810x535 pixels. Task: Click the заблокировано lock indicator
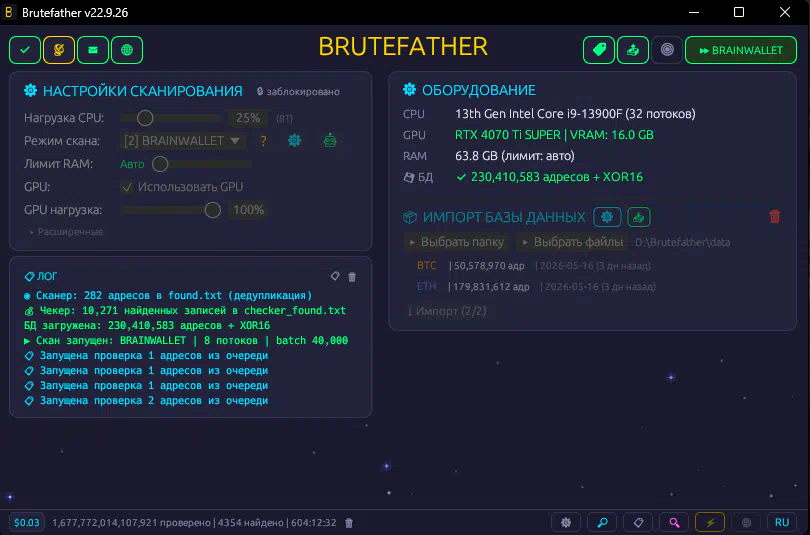(298, 92)
